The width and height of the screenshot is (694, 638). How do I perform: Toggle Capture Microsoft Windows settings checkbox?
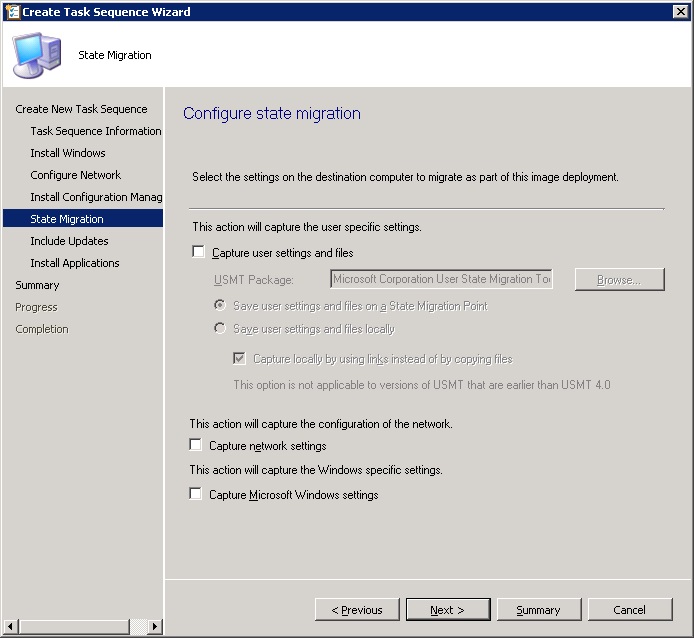point(196,494)
